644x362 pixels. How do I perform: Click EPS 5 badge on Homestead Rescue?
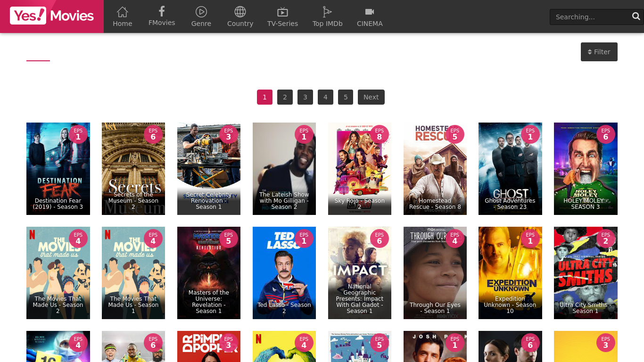455,134
